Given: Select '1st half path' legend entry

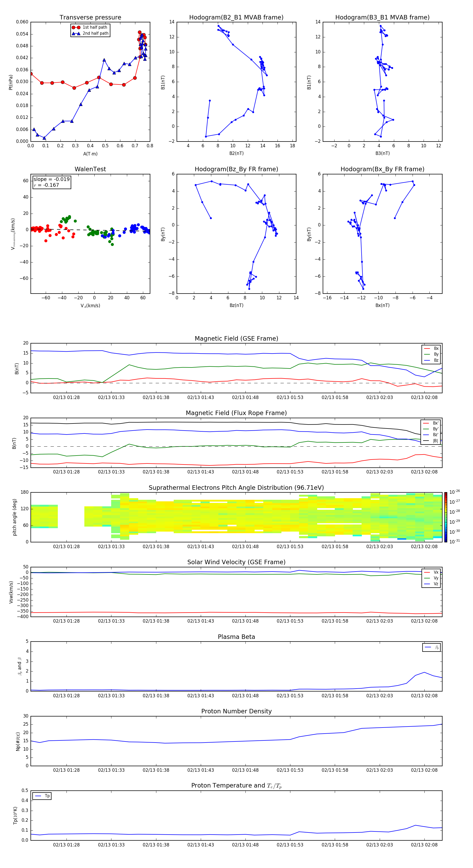Looking at the screenshot, I should point(90,27).
